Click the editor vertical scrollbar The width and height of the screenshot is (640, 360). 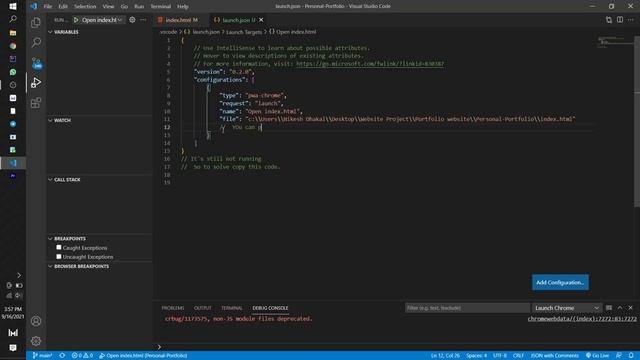coord(637,122)
